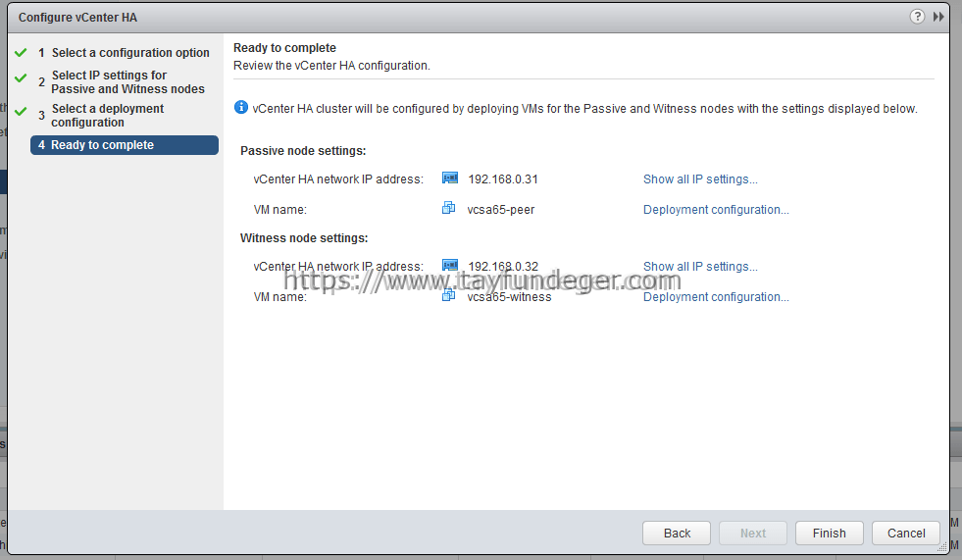This screenshot has height=560, width=962.
Task: Go to step 3 Select a deployment configuration
Action: [102, 116]
